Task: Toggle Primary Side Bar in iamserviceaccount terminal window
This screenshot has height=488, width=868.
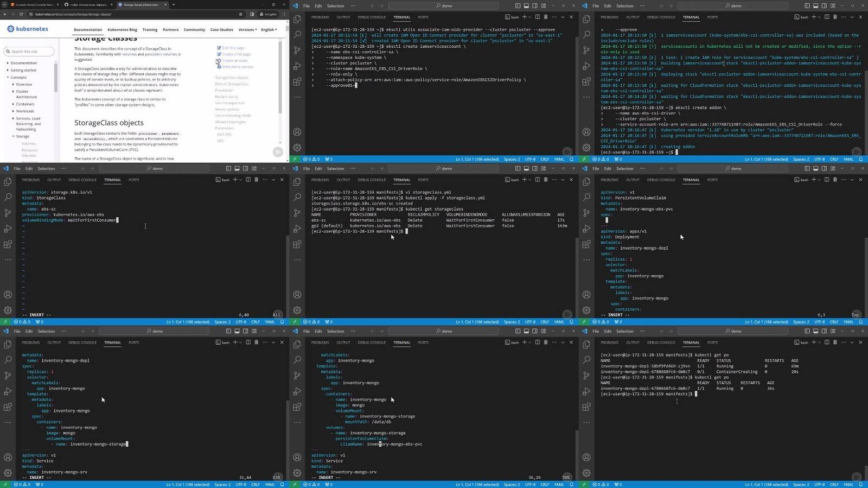Action: 518,5
